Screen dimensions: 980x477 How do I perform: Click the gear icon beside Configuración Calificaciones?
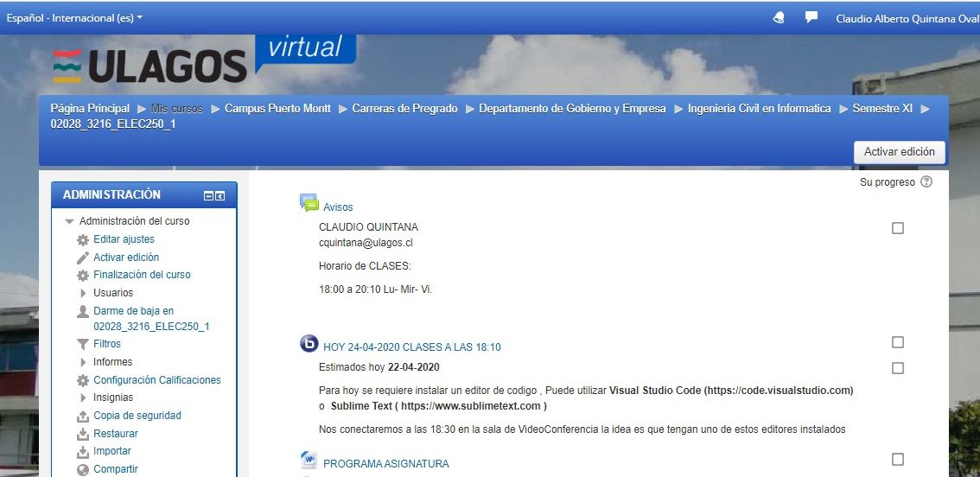pyautogui.click(x=82, y=381)
